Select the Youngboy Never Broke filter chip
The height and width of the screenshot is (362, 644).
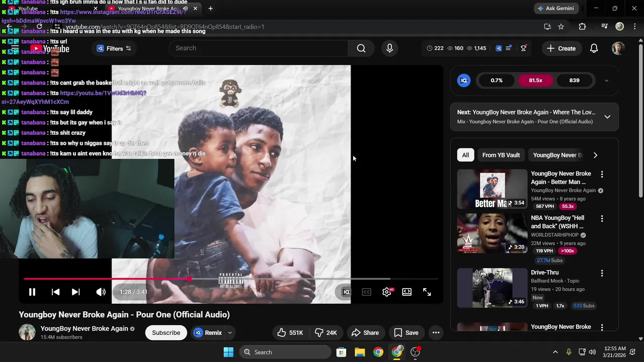[x=557, y=155]
